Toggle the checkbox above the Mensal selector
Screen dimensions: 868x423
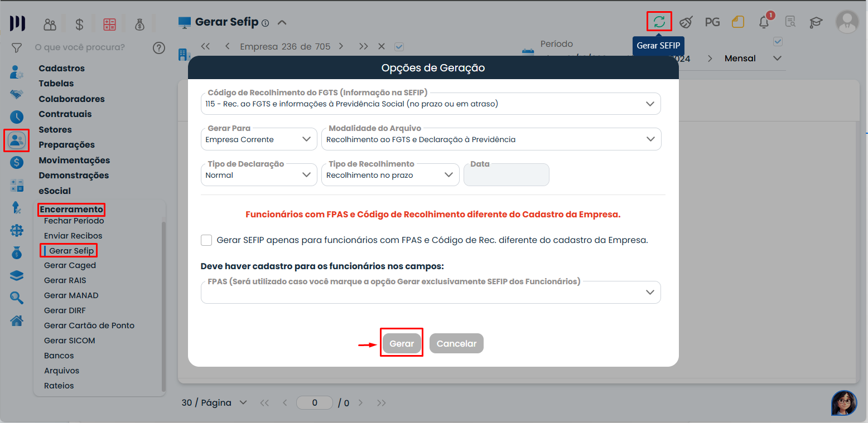pyautogui.click(x=778, y=41)
